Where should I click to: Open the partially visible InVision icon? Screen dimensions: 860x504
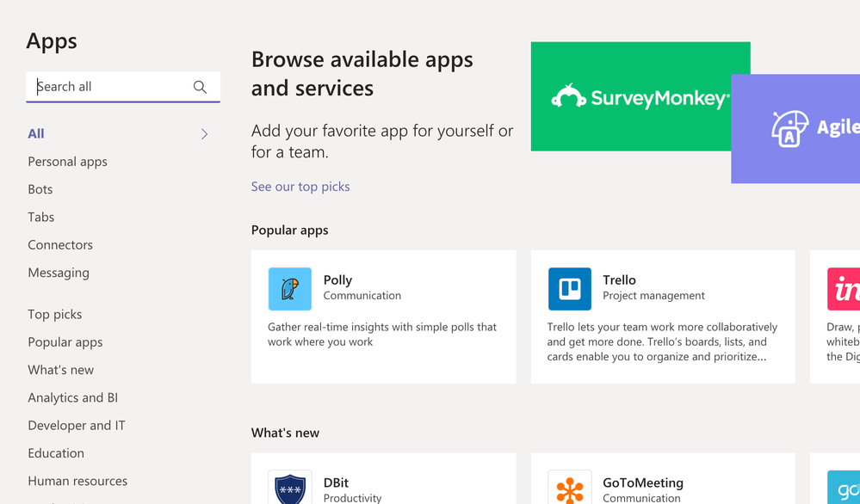click(x=844, y=289)
